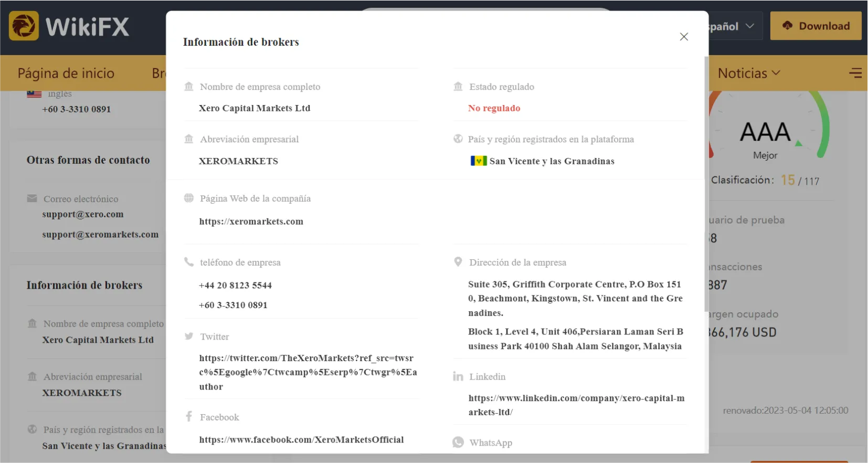The width and height of the screenshot is (868, 463).
Task: Close the Información de brokers dialog
Action: 684,37
